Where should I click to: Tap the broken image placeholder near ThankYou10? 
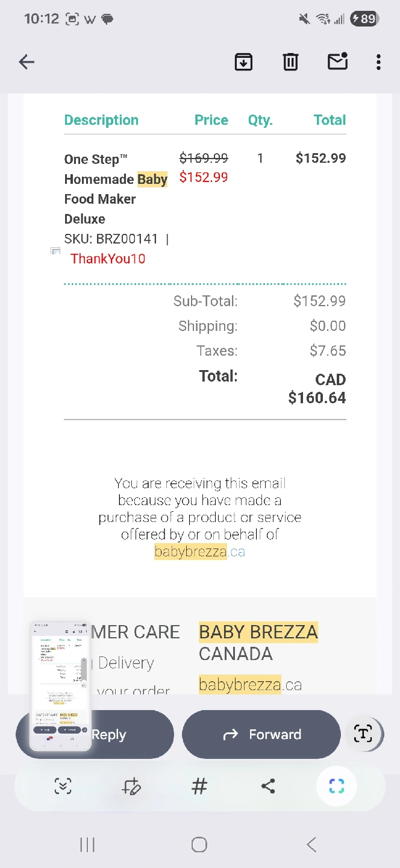pos(55,251)
